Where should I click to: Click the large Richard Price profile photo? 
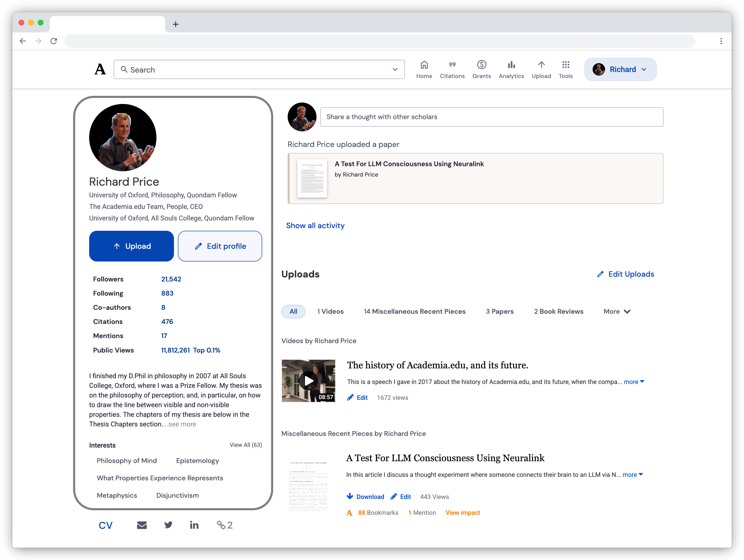(123, 138)
